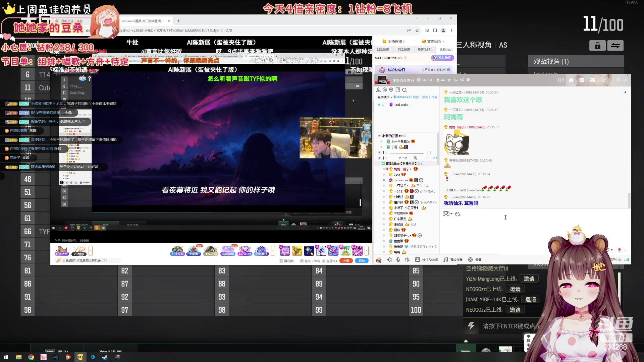Click the 钻粉特权 button
644x362 pixels.
(442, 58)
